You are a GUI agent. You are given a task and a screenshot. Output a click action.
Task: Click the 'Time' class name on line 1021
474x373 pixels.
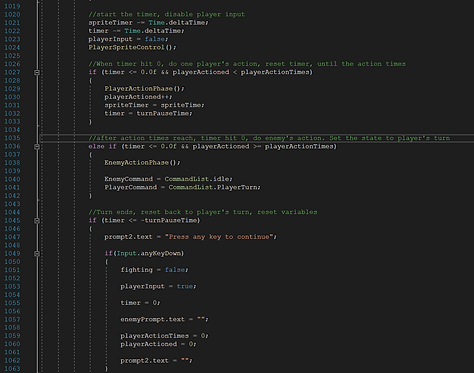tap(156, 23)
